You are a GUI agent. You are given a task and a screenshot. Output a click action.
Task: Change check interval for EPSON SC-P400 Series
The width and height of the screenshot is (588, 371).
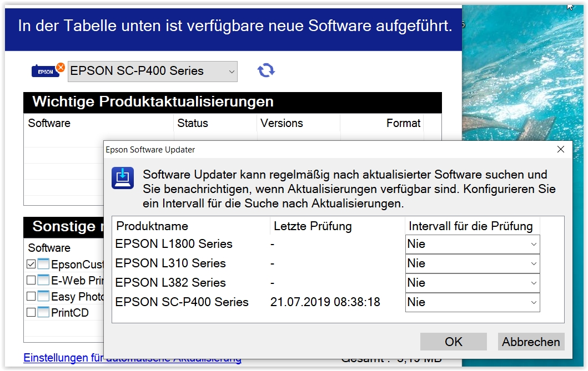(x=473, y=302)
